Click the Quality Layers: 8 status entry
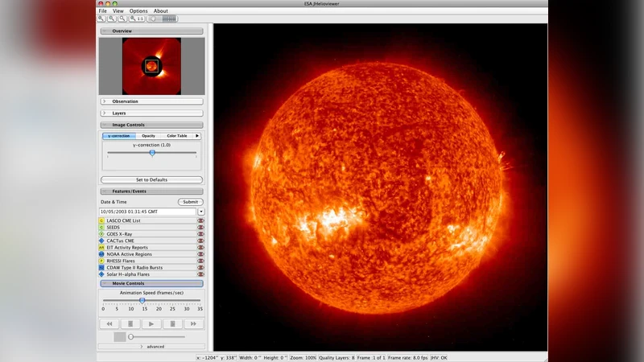Image resolution: width=644 pixels, height=362 pixels. tap(336, 358)
